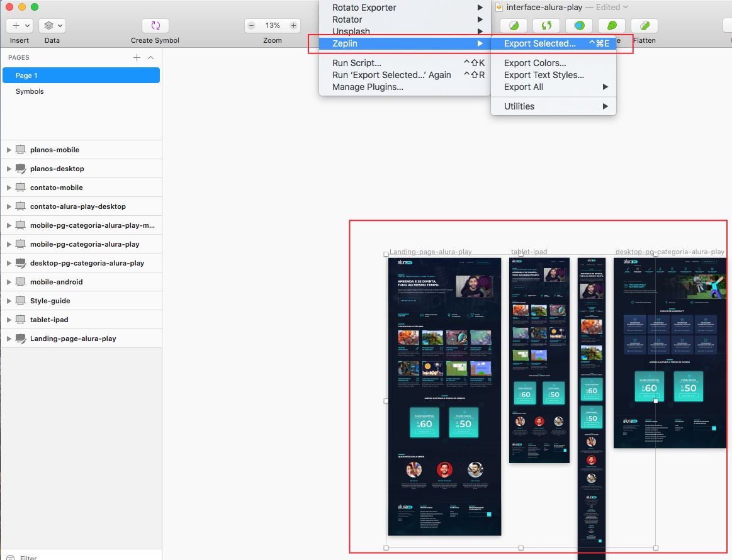Select the Zeplin menu item
732x560 pixels.
pos(405,43)
